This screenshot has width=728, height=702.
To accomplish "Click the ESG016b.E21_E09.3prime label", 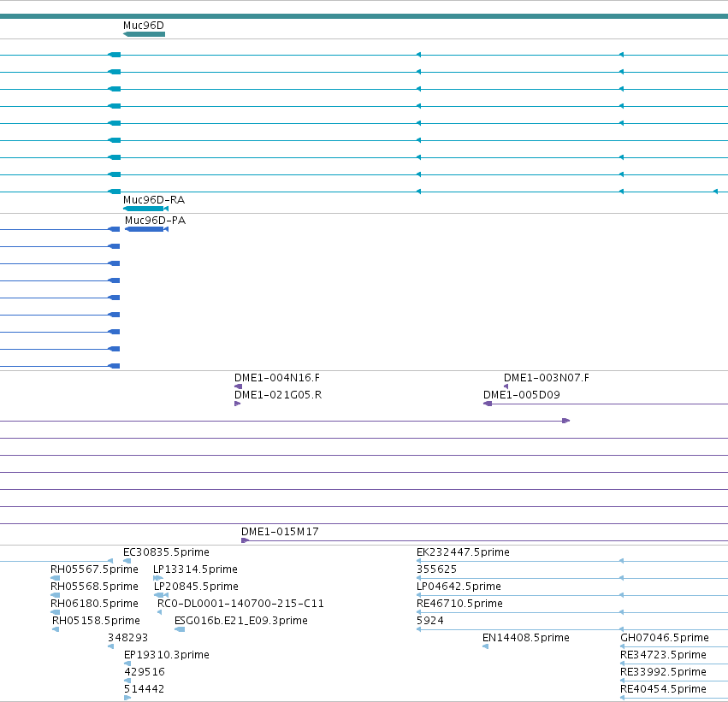I will coord(241,621).
